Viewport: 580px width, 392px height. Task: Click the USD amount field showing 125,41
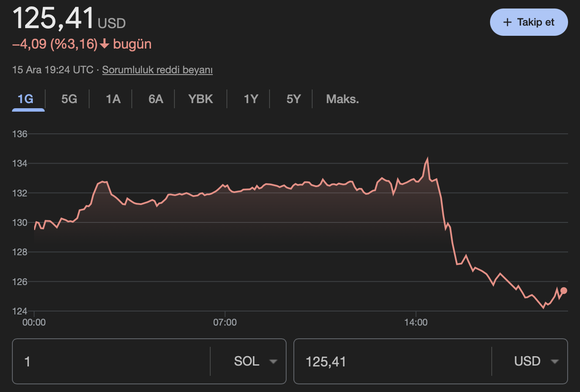click(x=392, y=362)
